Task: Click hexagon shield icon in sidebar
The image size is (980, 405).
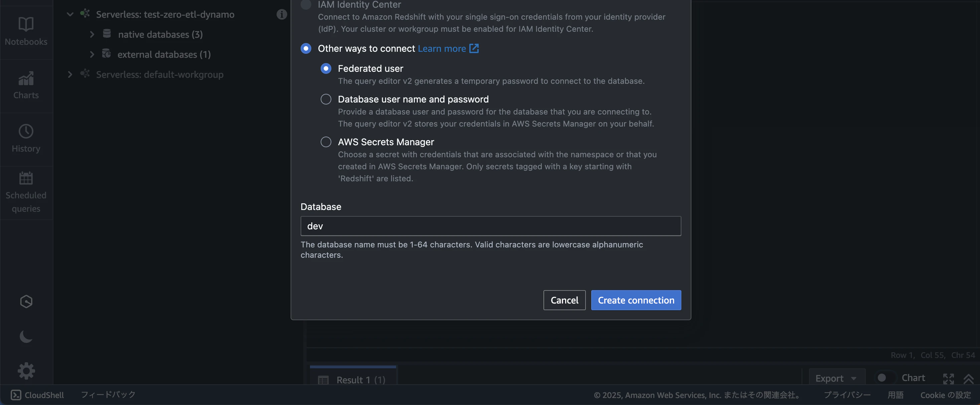Action: pos(26,301)
